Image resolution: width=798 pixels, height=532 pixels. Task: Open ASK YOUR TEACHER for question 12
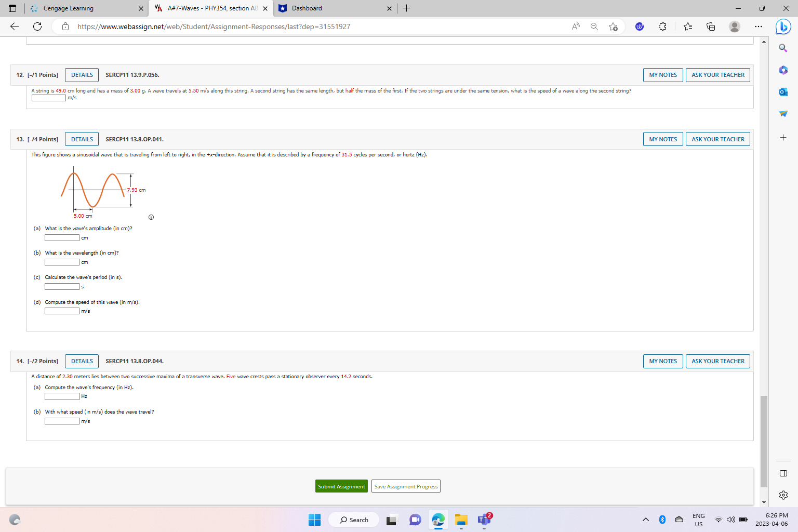(717, 74)
